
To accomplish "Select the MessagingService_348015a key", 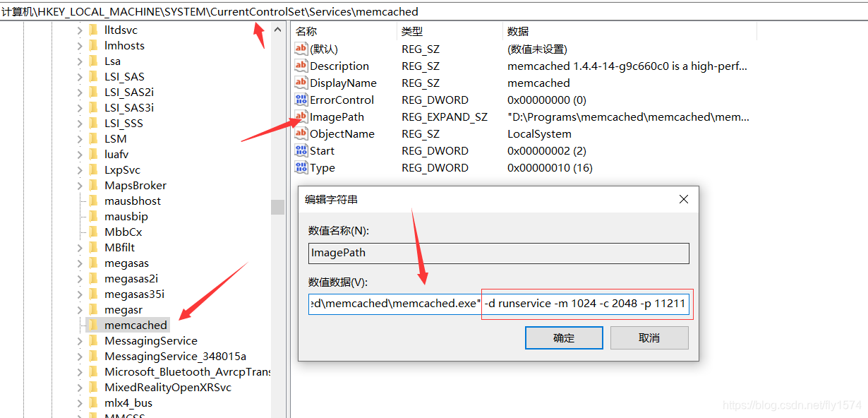I will click(x=175, y=357).
